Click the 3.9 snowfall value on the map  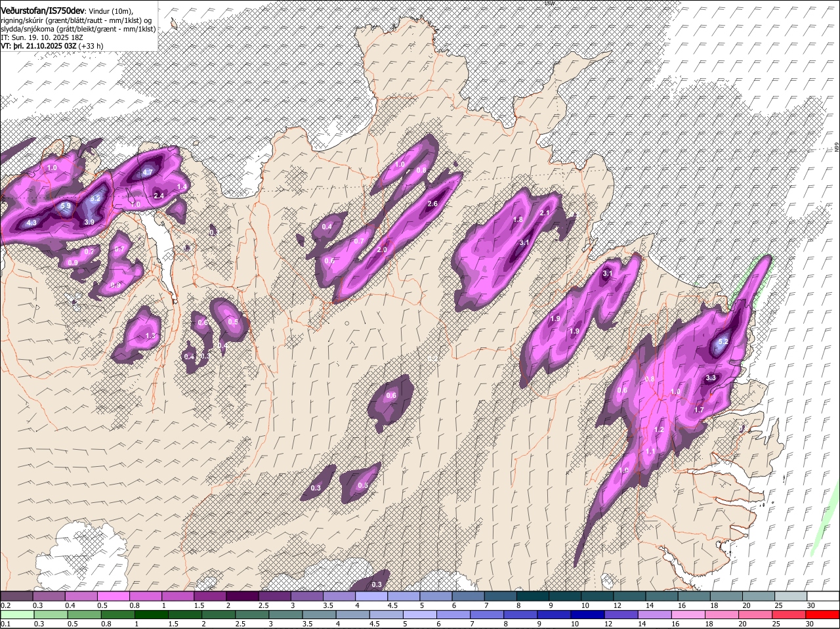click(89, 223)
